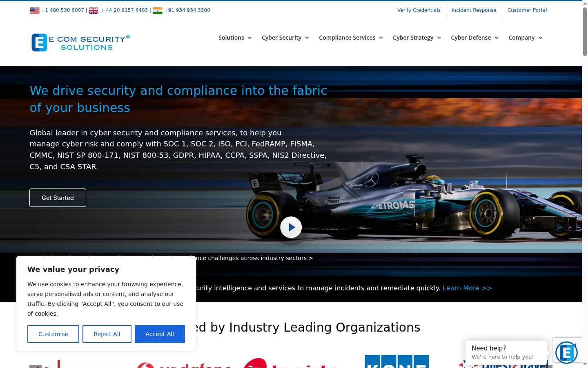Viewport: 588px width, 368px height.
Task: Click the UK flag icon
Action: [x=94, y=11]
